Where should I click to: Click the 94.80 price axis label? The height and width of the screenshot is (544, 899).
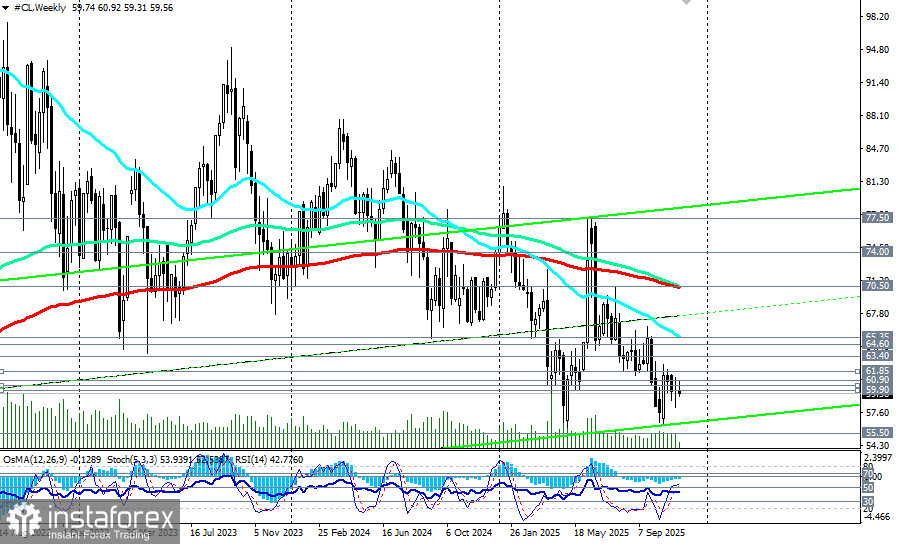pos(877,50)
